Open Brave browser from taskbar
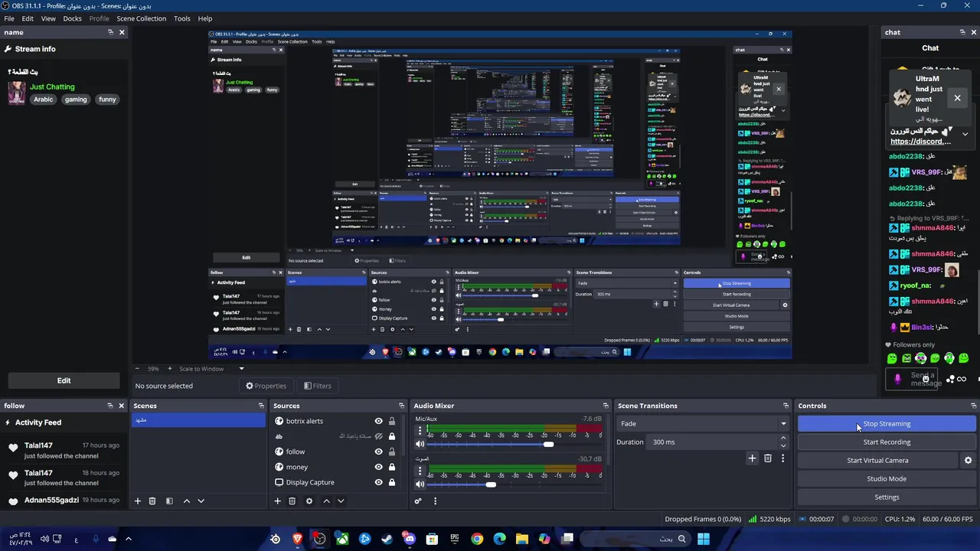980x551 pixels. [297, 539]
